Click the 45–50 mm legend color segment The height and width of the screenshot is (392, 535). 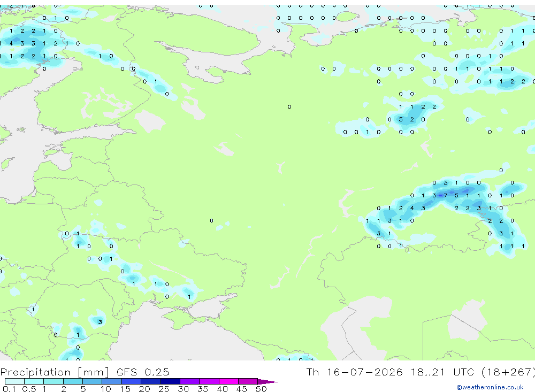tap(248, 381)
